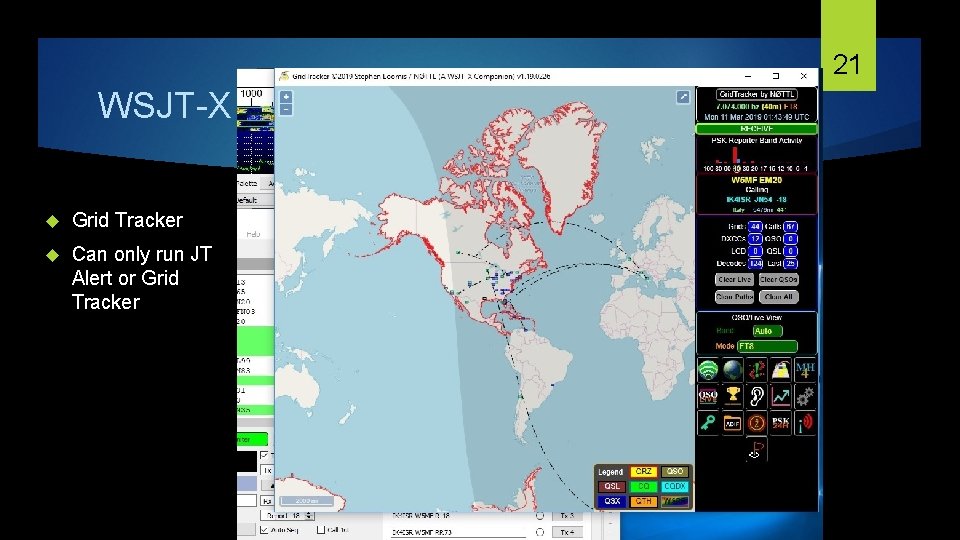Zoom out the map with minus button
This screenshot has height=540, width=960.
coord(286,110)
